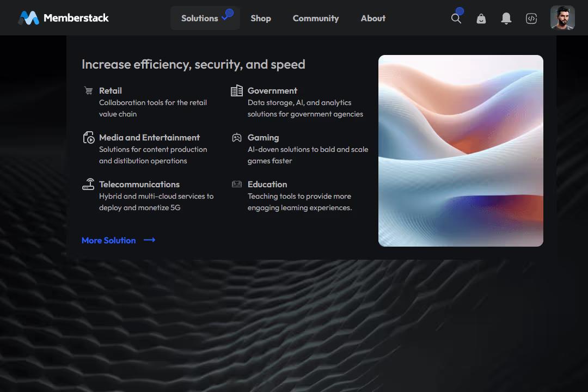Click 'Teaching tools to provide more' text
This screenshot has height=392, width=588.
[x=299, y=196]
